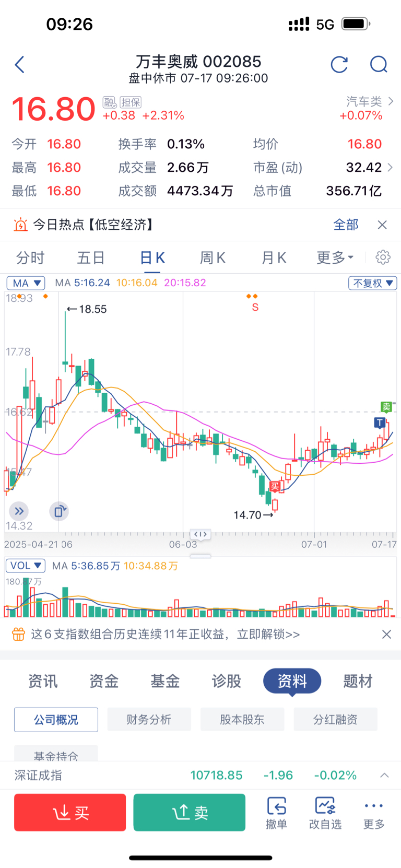The width and height of the screenshot is (401, 868).
Task: Open the MA indicator dropdown
Action: click(x=26, y=283)
